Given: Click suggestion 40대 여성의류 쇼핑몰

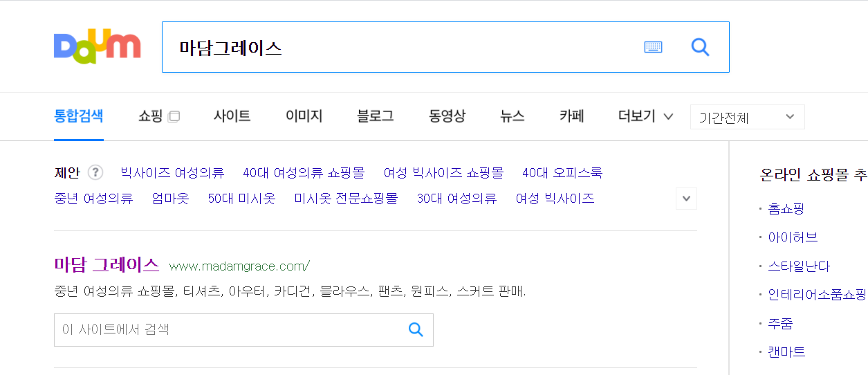Looking at the screenshot, I should (304, 172).
